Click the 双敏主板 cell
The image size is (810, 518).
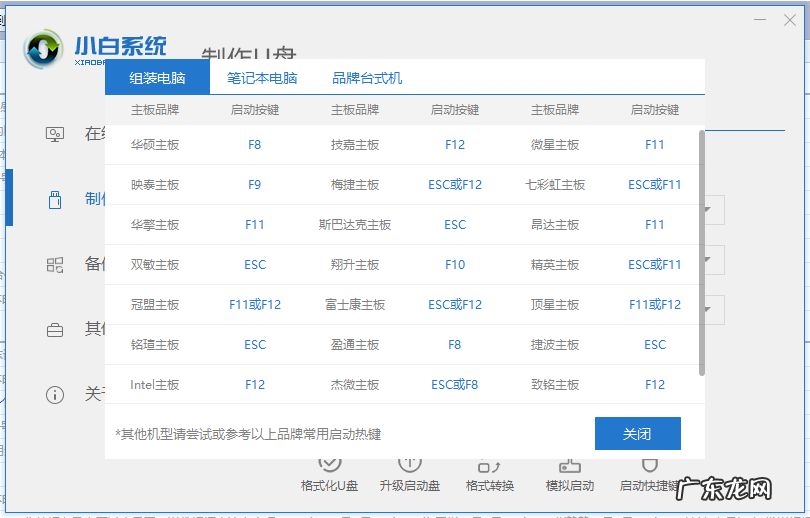(x=154, y=265)
